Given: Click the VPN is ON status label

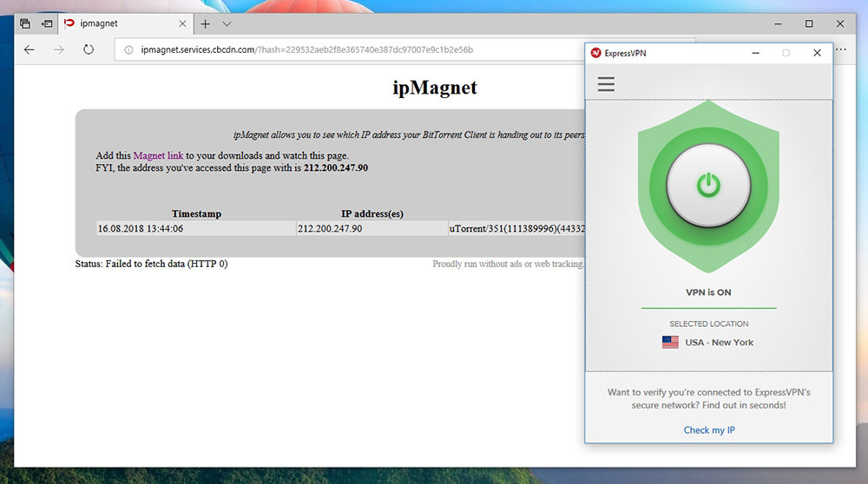Looking at the screenshot, I should point(708,292).
